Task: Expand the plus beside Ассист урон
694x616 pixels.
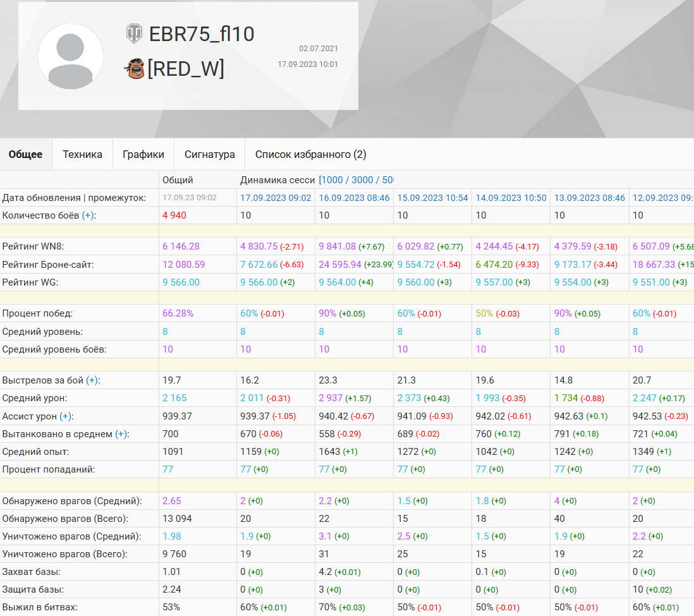Action: [x=66, y=416]
